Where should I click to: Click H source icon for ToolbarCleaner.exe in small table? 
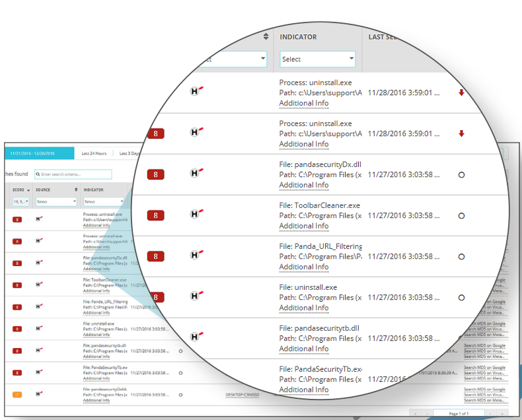(x=39, y=284)
